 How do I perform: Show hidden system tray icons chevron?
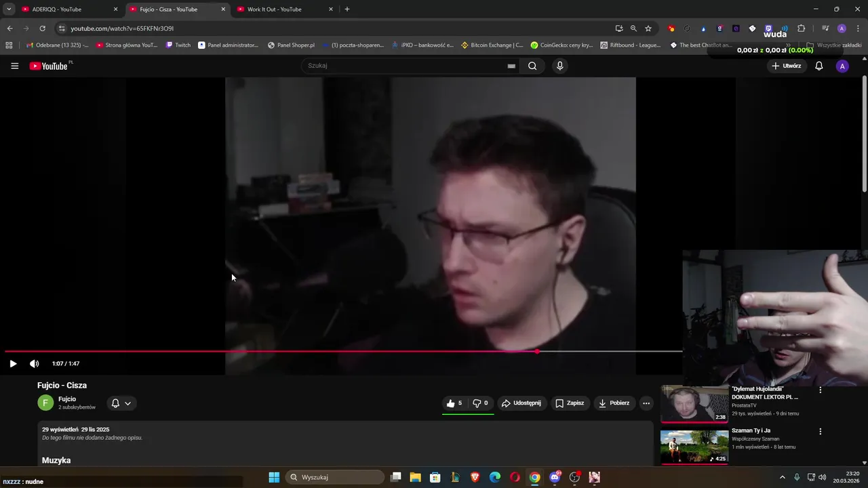(782, 477)
